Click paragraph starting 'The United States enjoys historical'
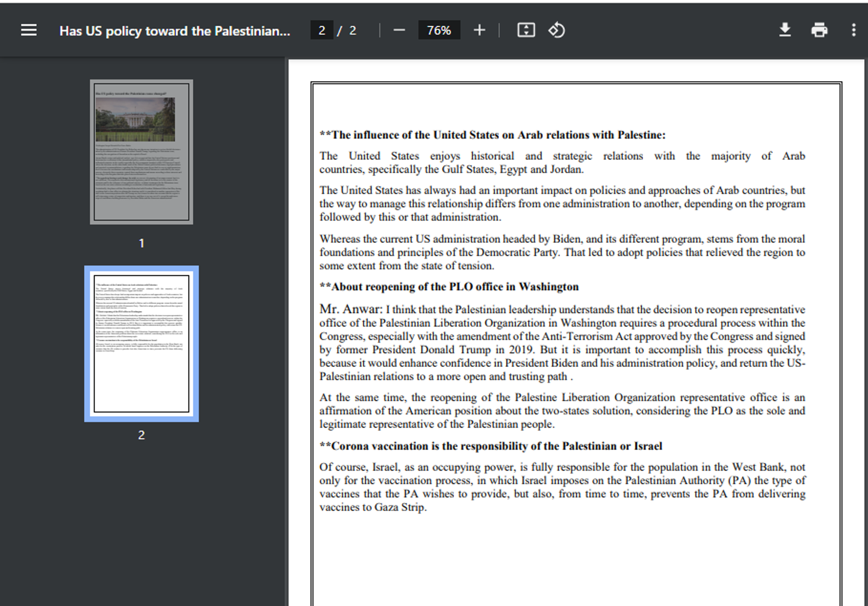The image size is (868, 606). pyautogui.click(x=562, y=162)
